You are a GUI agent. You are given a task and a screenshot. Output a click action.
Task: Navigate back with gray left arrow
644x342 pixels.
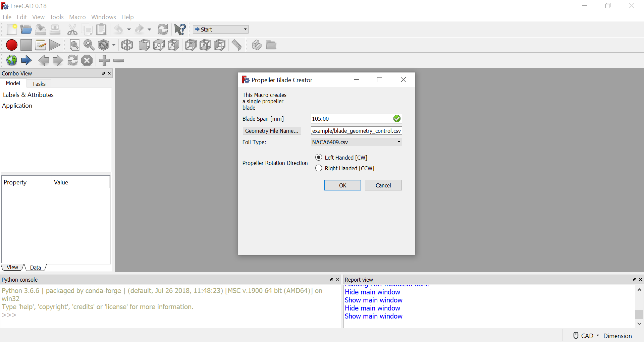pos(44,60)
